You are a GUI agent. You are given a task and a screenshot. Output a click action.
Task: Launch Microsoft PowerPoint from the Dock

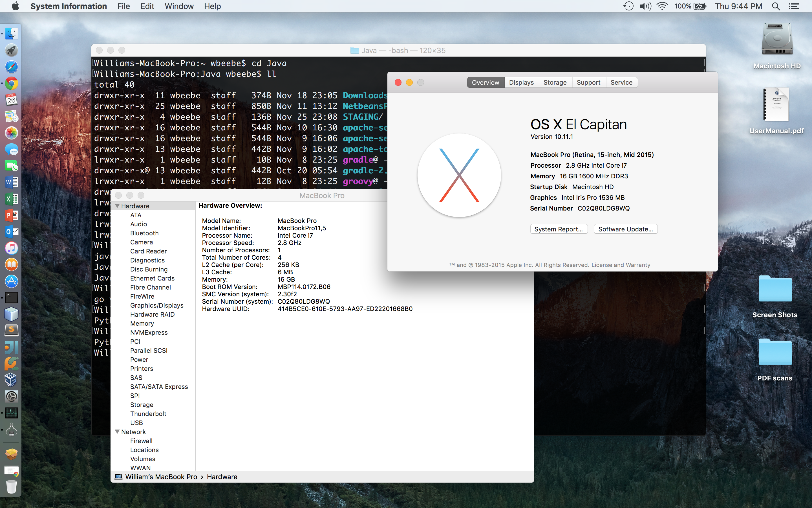click(x=11, y=215)
